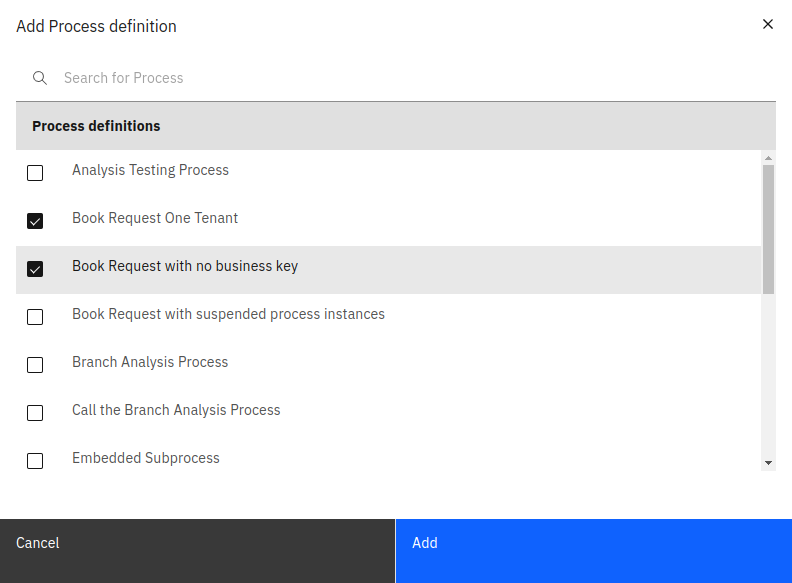The image size is (792, 583).
Task: Uncheck the Book Request One Tenant checkbox
Action: 35,221
